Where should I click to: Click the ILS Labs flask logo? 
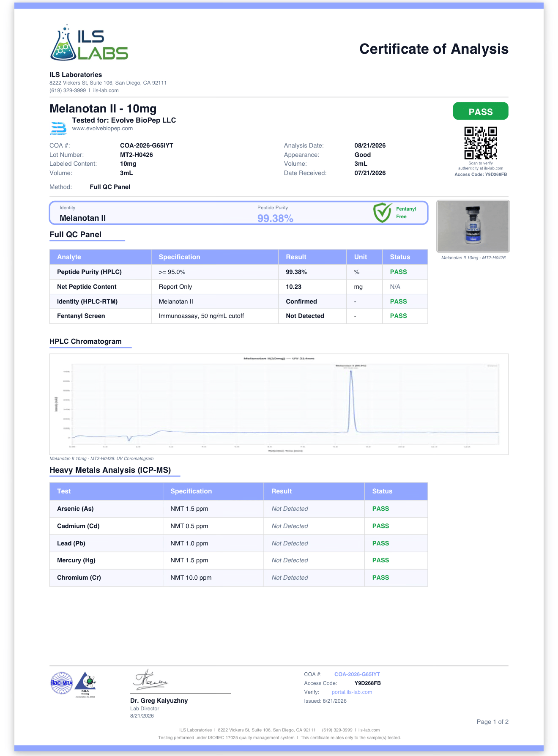(x=89, y=43)
